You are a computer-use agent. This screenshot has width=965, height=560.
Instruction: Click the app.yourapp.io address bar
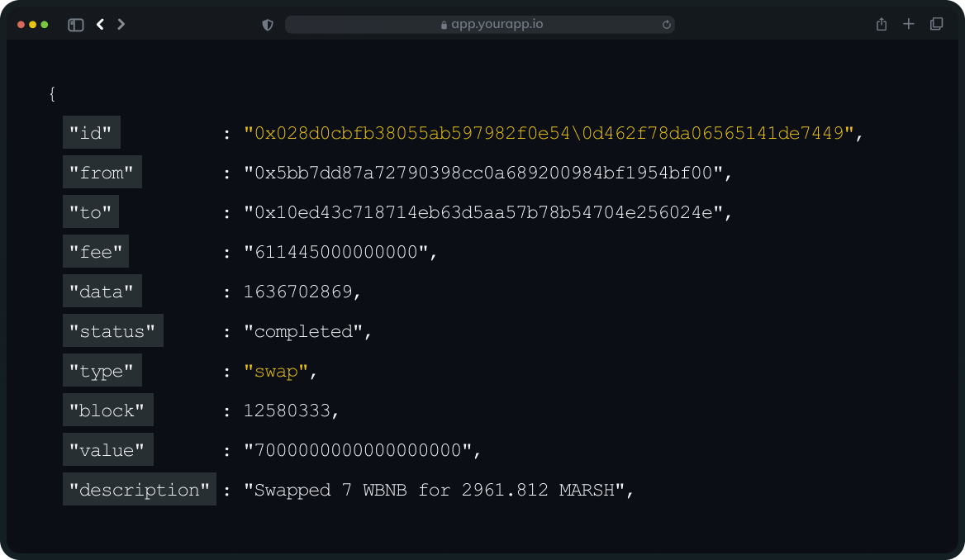(x=479, y=25)
